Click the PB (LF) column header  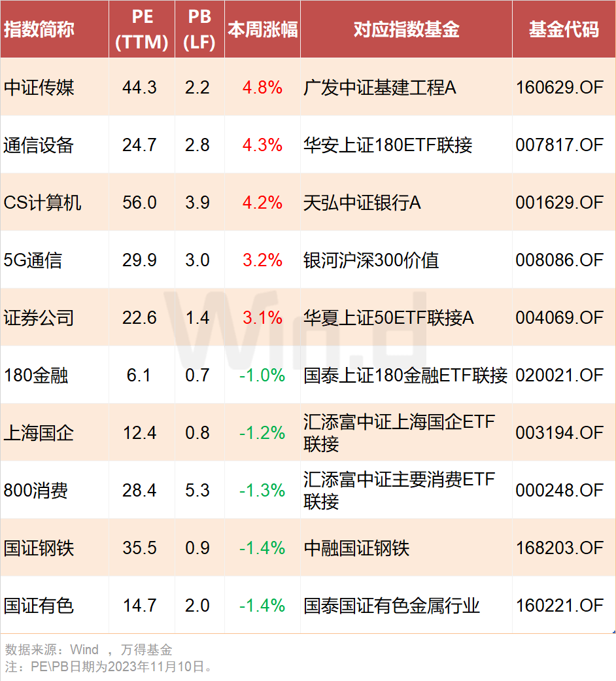pos(199,29)
